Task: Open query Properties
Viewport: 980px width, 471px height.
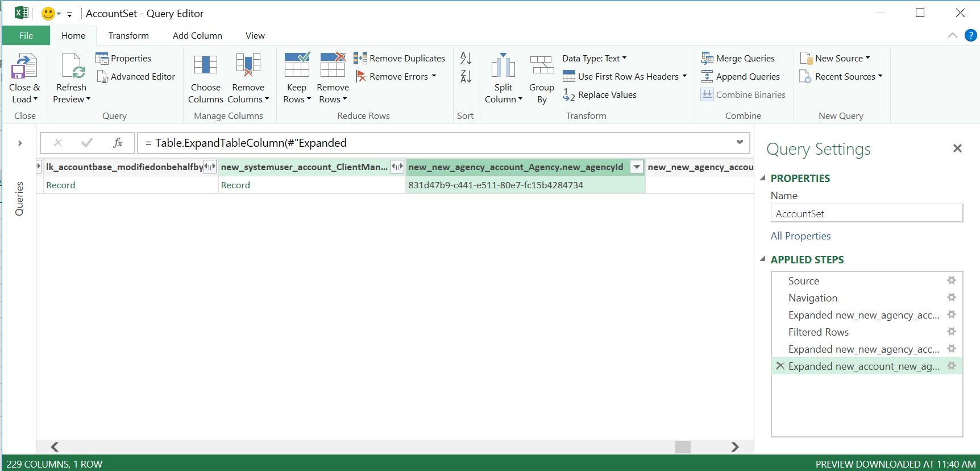Action: (x=123, y=58)
